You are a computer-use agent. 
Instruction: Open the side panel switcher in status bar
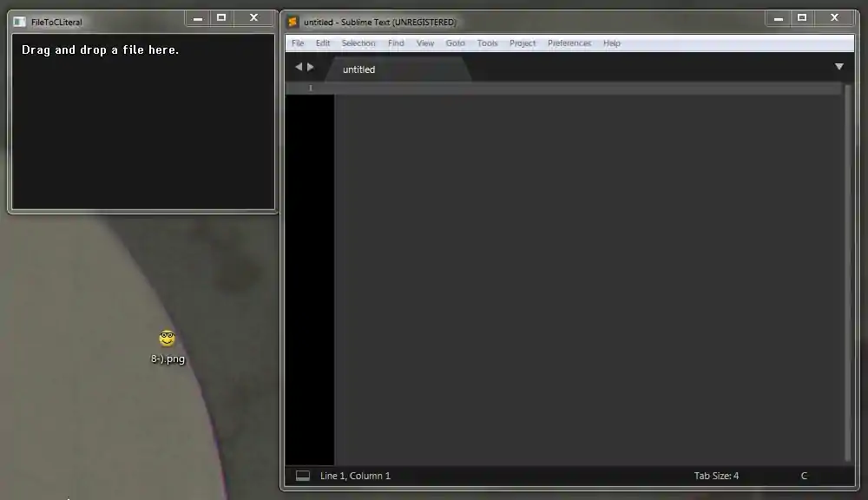(303, 476)
